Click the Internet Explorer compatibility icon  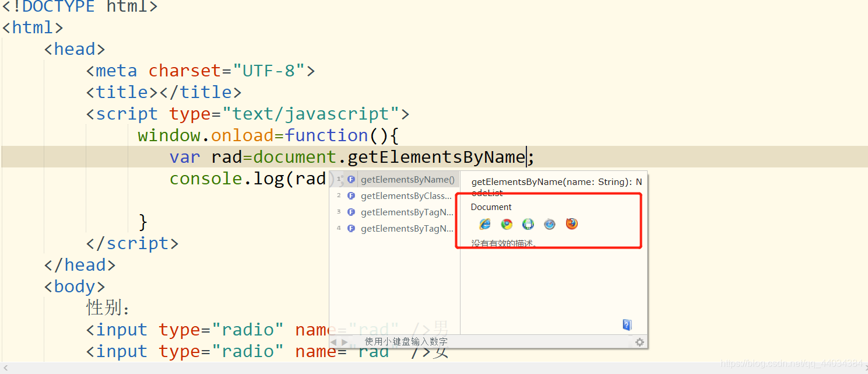[x=485, y=224]
